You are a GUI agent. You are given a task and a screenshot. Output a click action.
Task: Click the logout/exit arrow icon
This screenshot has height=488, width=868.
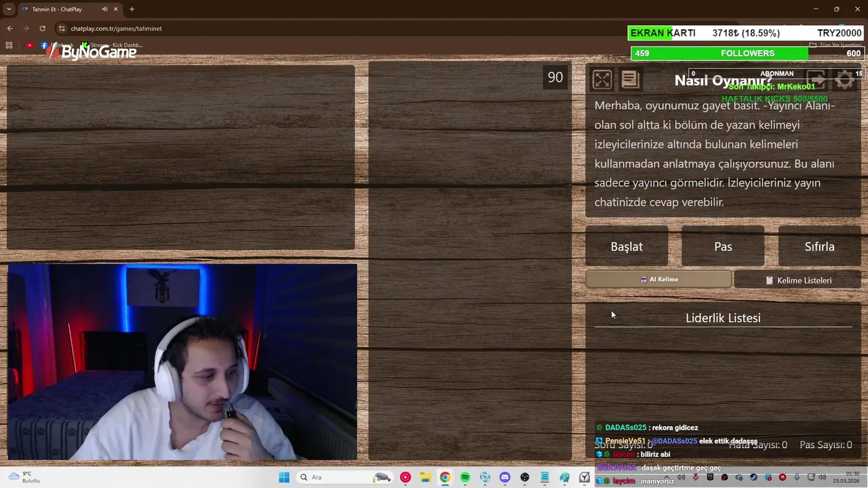click(x=816, y=80)
